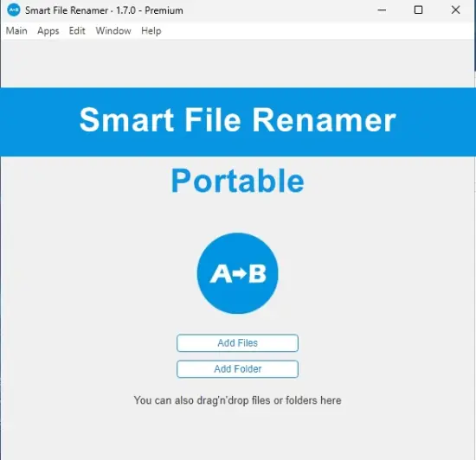Click the window title 'Smart File Renamer - 1.7.0 - Premium'
This screenshot has width=476, height=460.
104,10
